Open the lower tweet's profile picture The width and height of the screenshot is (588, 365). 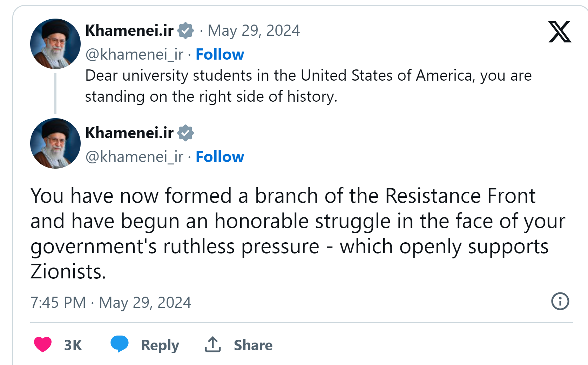(55, 143)
